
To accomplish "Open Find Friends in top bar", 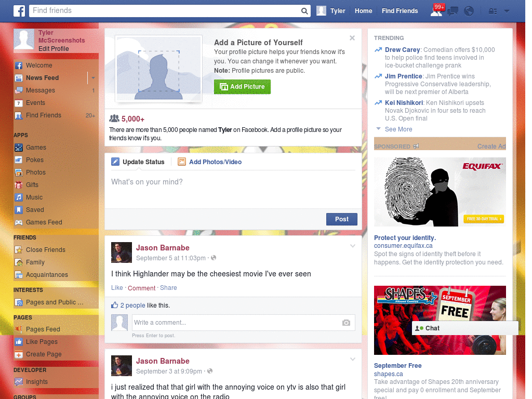I will pos(400,11).
